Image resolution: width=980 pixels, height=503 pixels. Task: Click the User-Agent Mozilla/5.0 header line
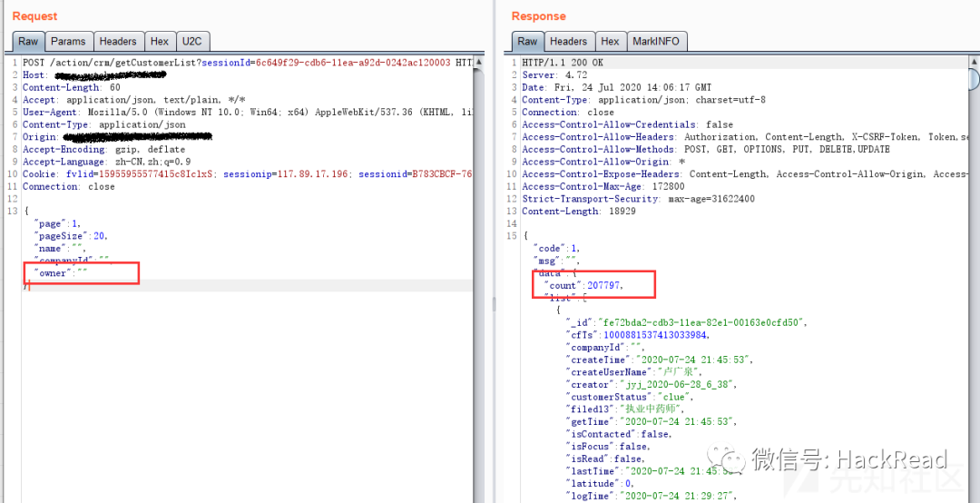click(248, 113)
